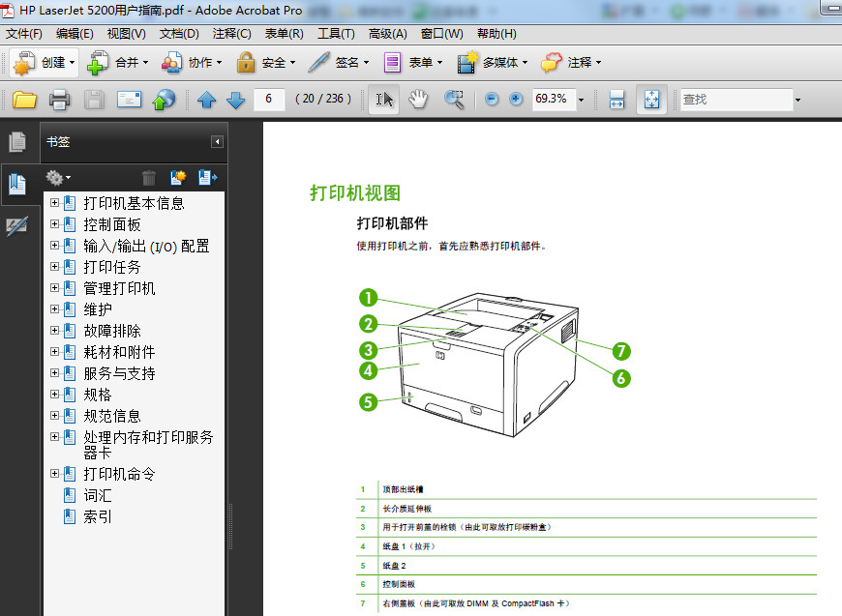The width and height of the screenshot is (842, 616).
Task: Click the 注释 (Comment) icon on toolbar
Action: 559,63
